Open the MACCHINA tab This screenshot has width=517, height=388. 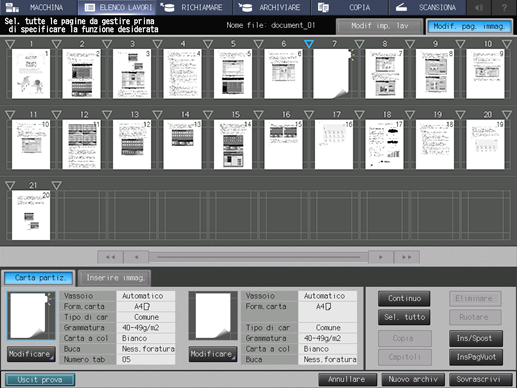click(39, 7)
